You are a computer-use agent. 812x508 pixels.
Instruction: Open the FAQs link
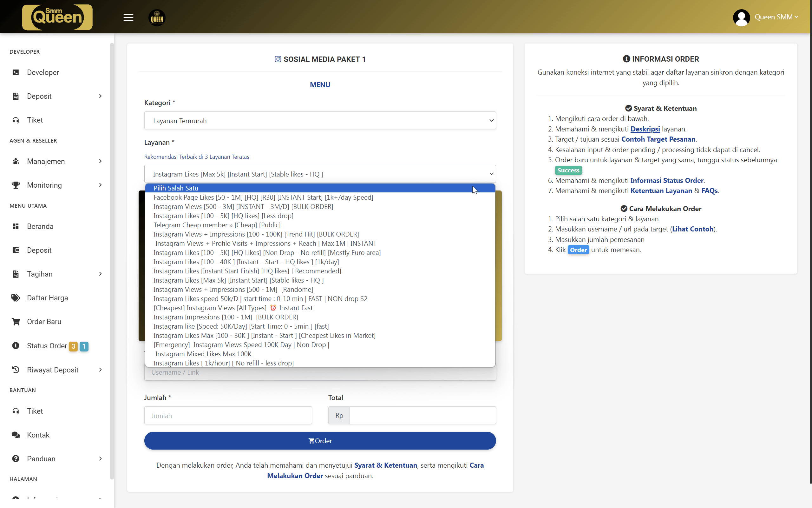click(709, 191)
